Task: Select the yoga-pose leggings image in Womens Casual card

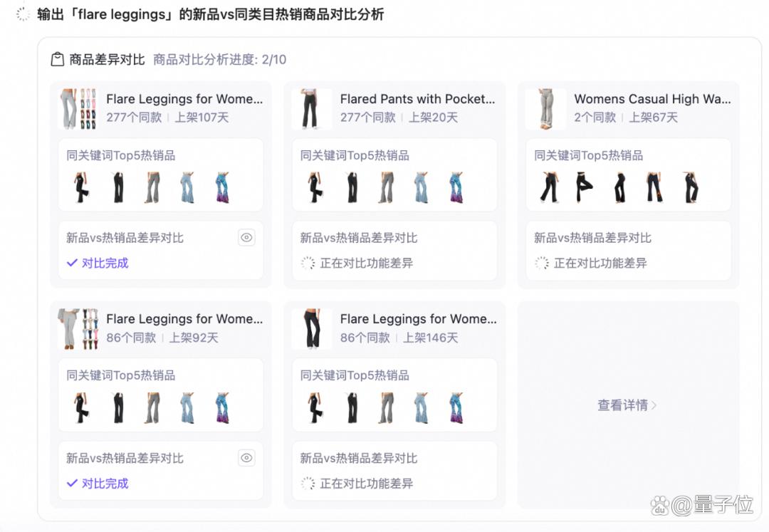Action: click(x=584, y=188)
